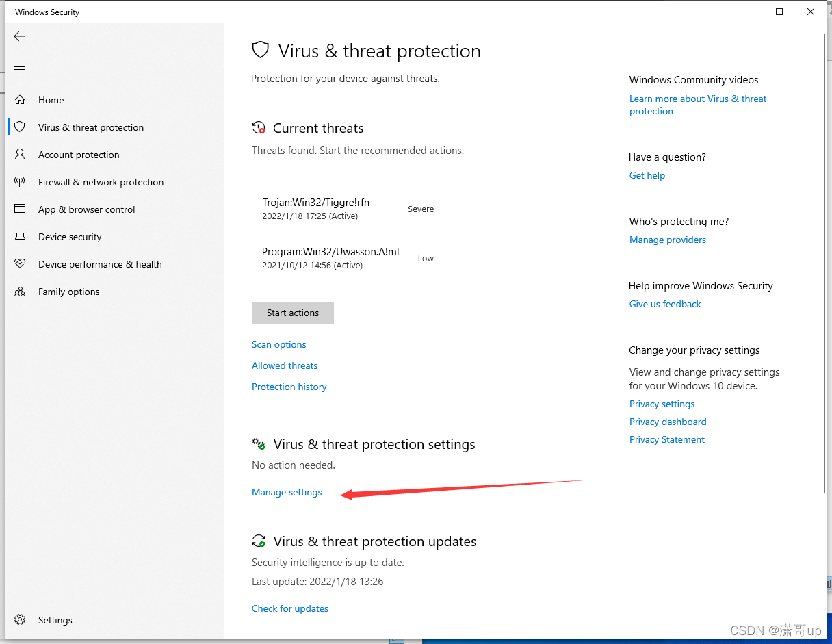Screen dimensions: 832x644
Task: Select the Device security laptop icon
Action: pos(20,237)
